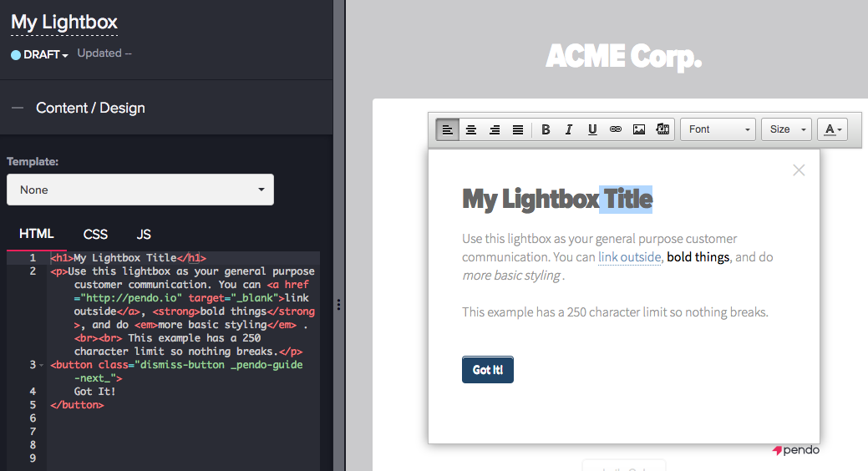Align text right in editor toolbar
The height and width of the screenshot is (471, 868).
[x=495, y=129]
